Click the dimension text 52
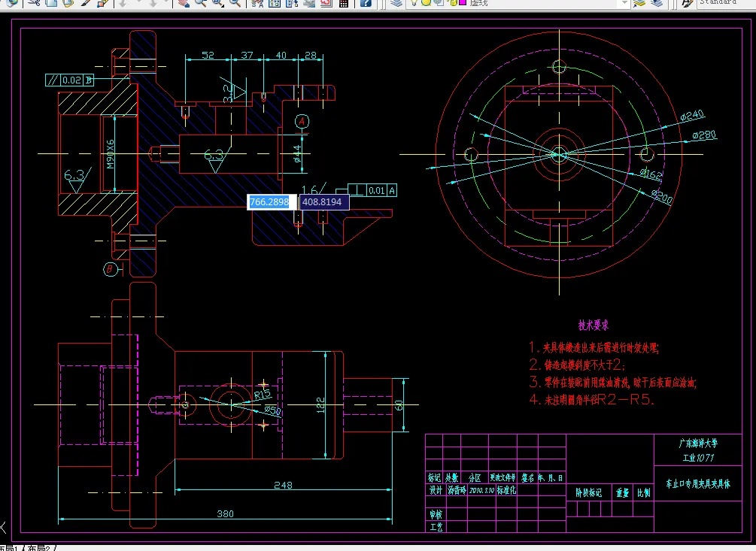The image size is (756, 551). click(208, 56)
